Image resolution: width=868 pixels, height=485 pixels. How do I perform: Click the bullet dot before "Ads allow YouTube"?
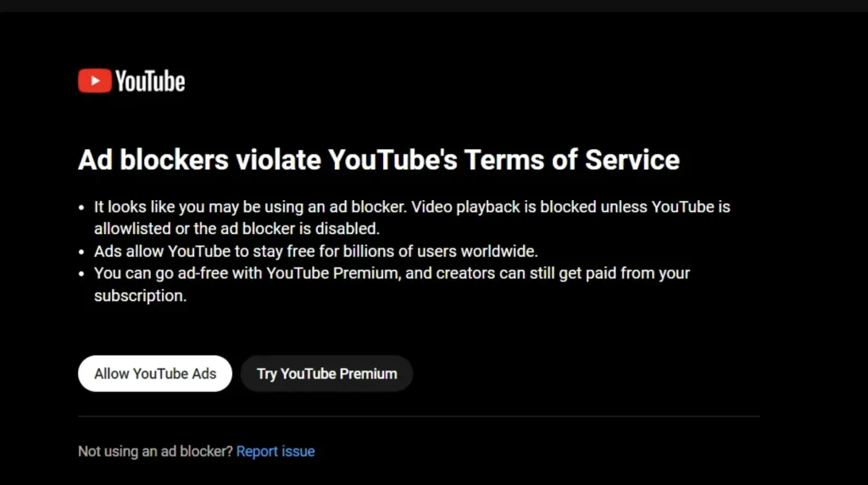click(82, 252)
